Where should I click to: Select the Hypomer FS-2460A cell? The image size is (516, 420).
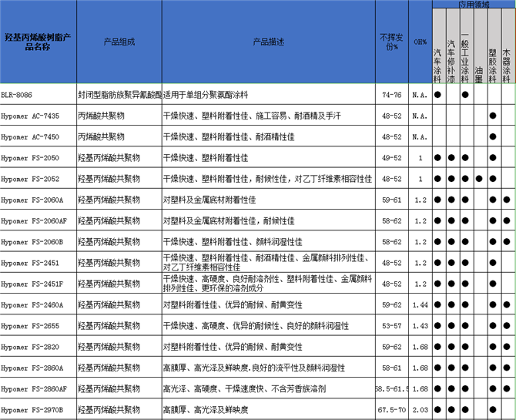(39, 304)
